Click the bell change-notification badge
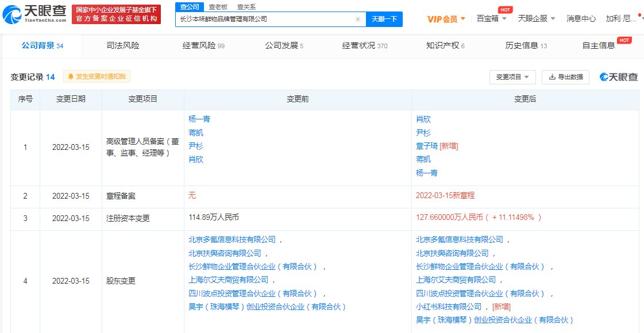The image size is (644, 333). [97, 76]
